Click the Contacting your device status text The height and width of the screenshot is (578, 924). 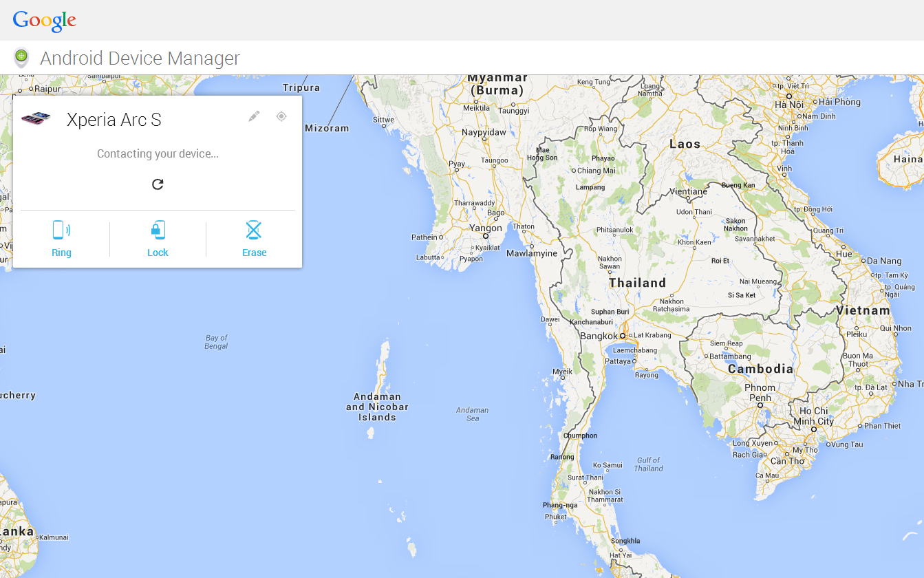click(x=158, y=153)
